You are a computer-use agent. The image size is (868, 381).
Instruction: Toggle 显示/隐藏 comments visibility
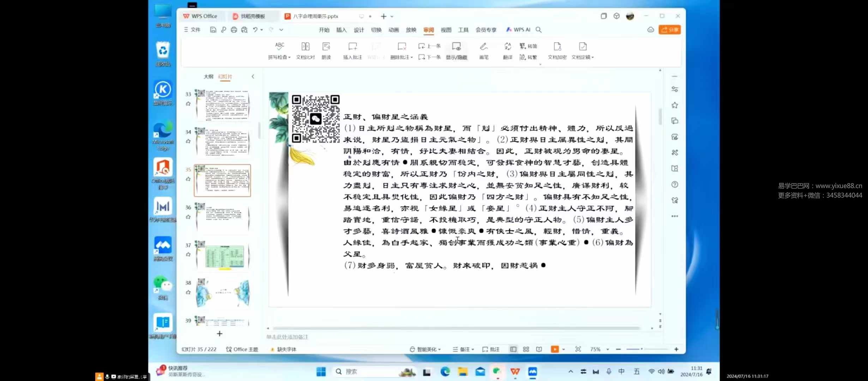456,50
